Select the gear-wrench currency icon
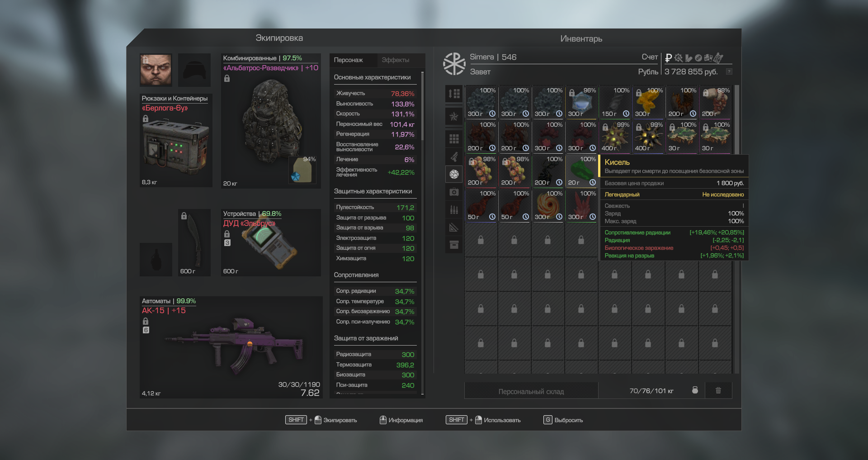 tap(678, 58)
